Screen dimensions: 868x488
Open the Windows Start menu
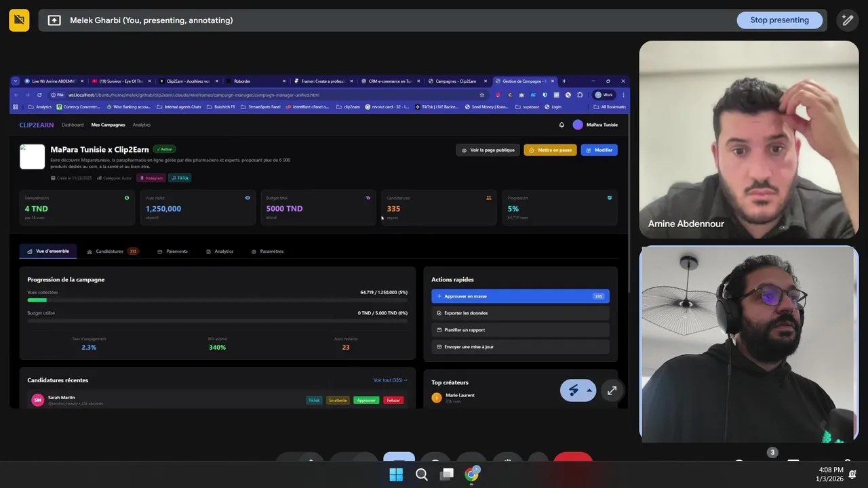[x=396, y=474]
